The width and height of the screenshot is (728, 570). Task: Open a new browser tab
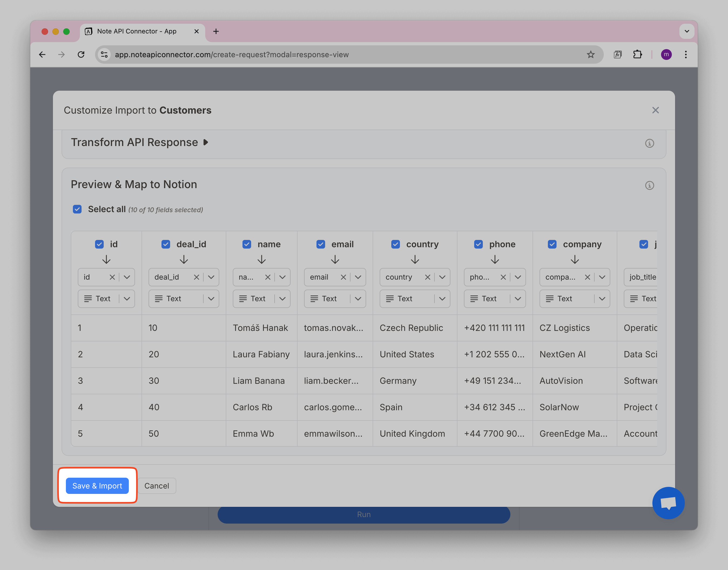(x=216, y=31)
